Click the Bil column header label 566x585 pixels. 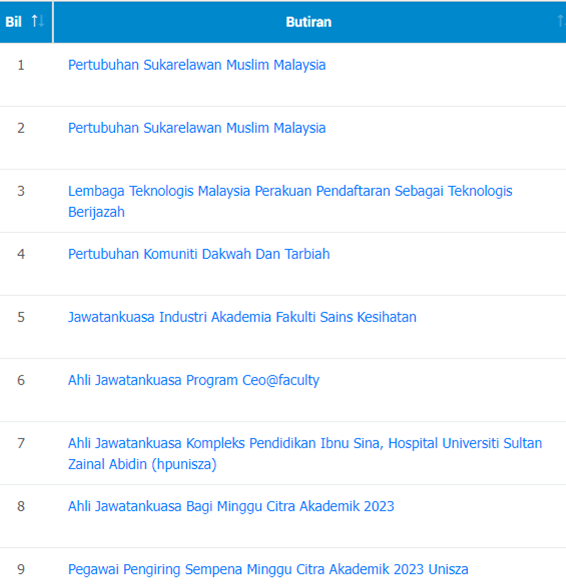(14, 22)
